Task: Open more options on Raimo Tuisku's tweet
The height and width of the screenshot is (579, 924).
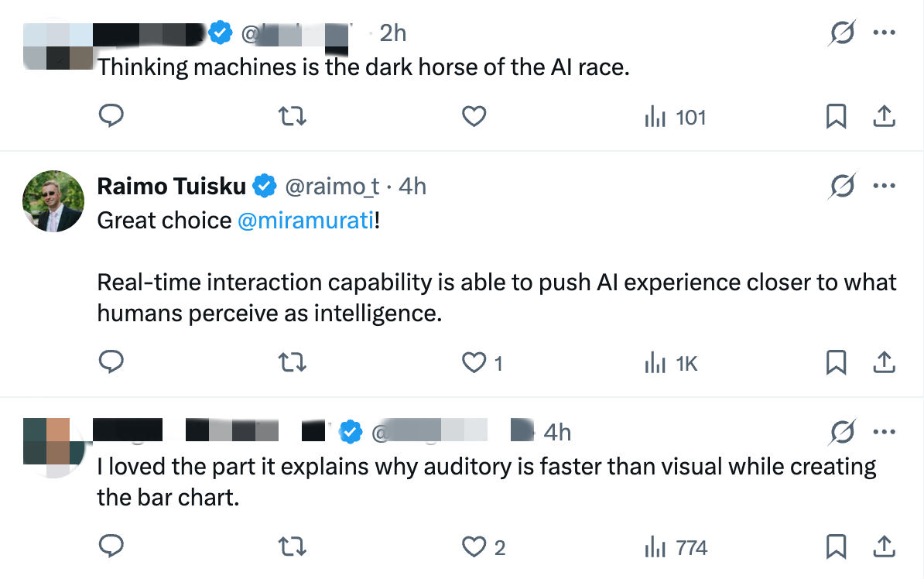Action: pos(884,186)
